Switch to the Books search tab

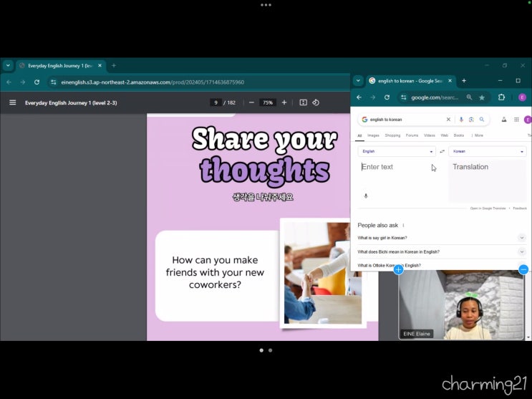click(459, 135)
